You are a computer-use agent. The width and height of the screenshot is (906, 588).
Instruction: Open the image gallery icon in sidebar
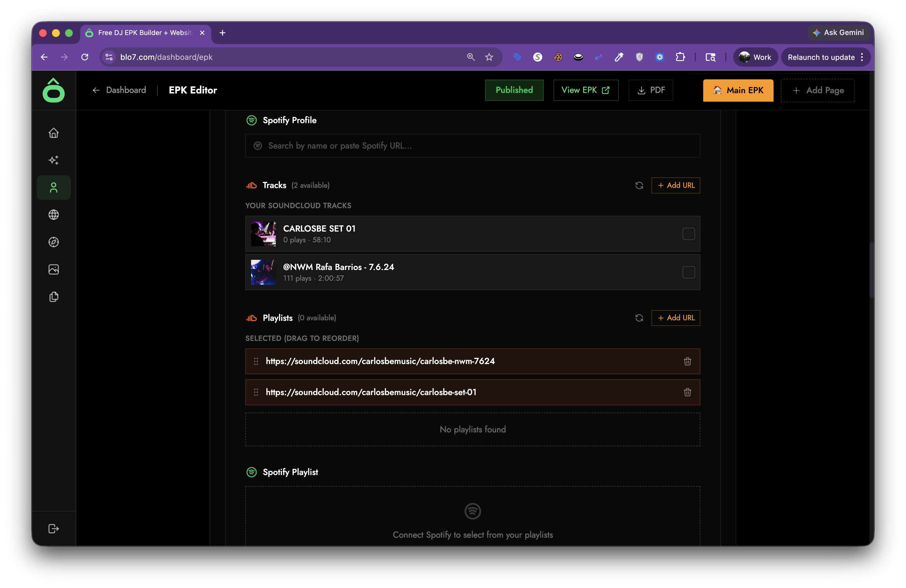(54, 269)
